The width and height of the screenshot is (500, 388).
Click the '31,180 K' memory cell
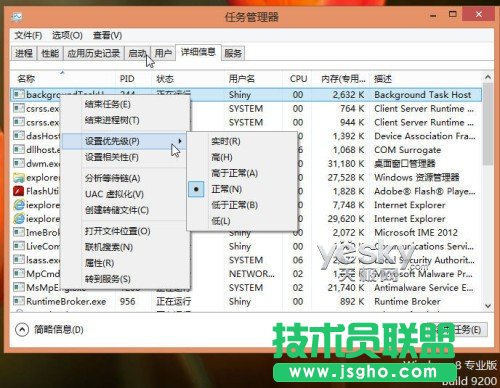coord(346,163)
